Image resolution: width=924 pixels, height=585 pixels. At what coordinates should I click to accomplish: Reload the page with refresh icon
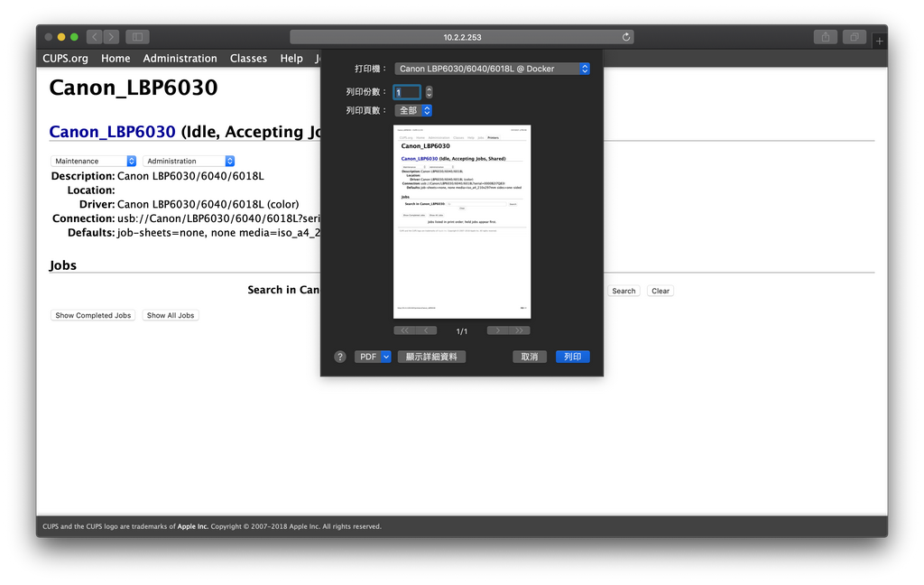pyautogui.click(x=626, y=37)
